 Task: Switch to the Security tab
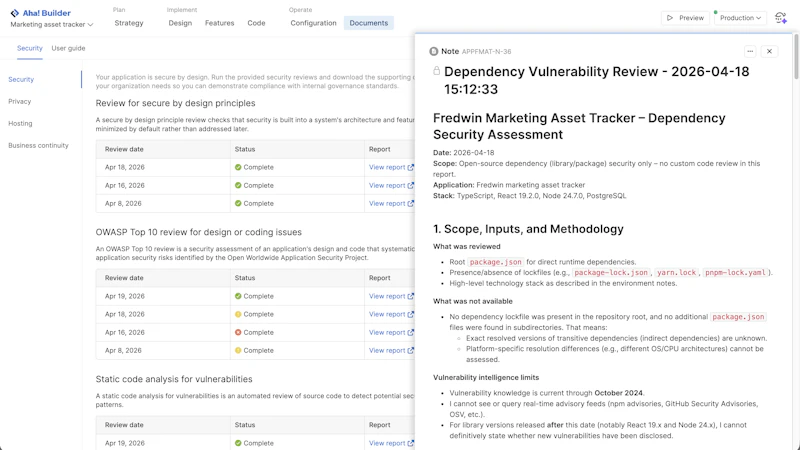click(x=30, y=48)
